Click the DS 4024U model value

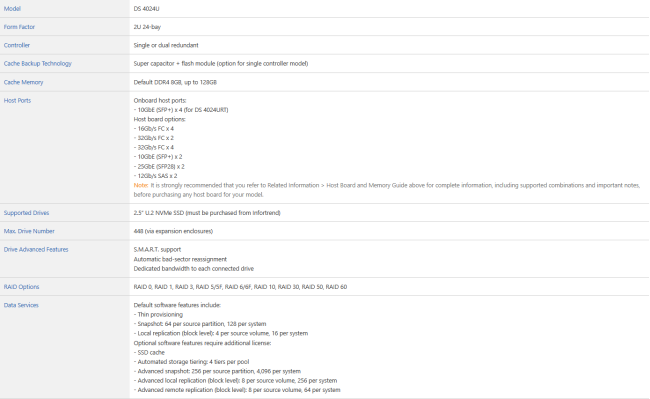click(146, 9)
